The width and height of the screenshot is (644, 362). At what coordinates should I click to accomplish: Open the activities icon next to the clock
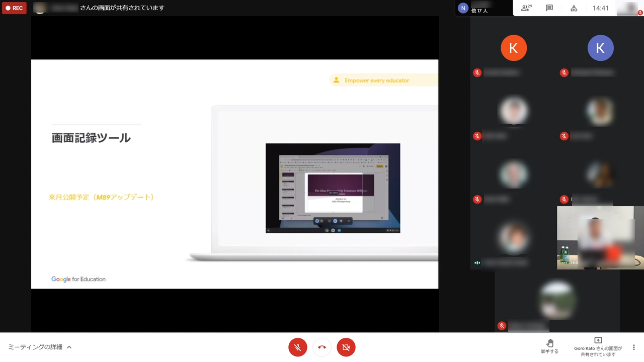coord(574,8)
